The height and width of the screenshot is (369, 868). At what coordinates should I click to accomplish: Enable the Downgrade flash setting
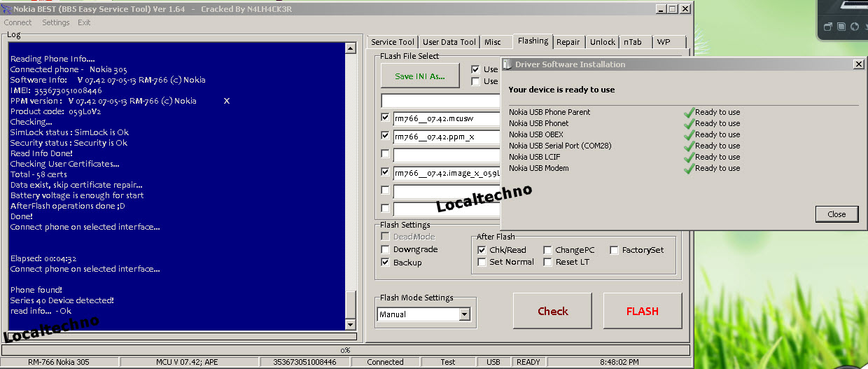[385, 249]
